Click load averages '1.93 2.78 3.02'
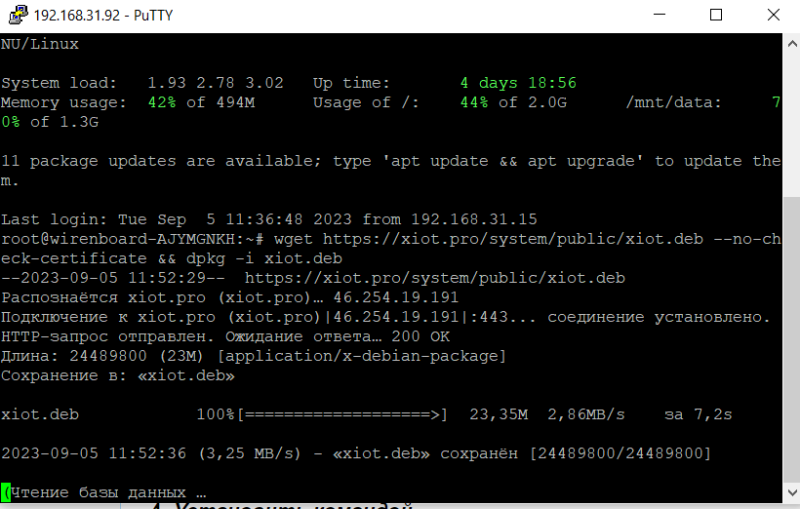This screenshot has width=800, height=509. click(x=215, y=83)
